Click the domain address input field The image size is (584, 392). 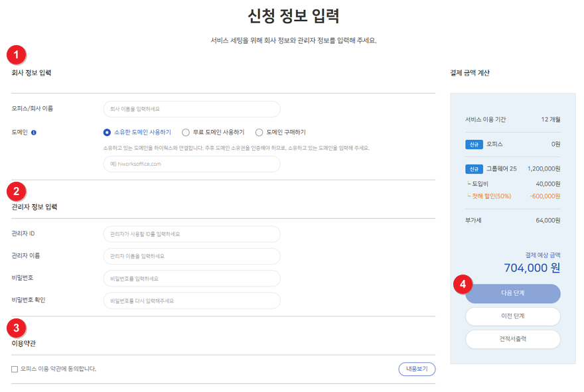pos(191,164)
